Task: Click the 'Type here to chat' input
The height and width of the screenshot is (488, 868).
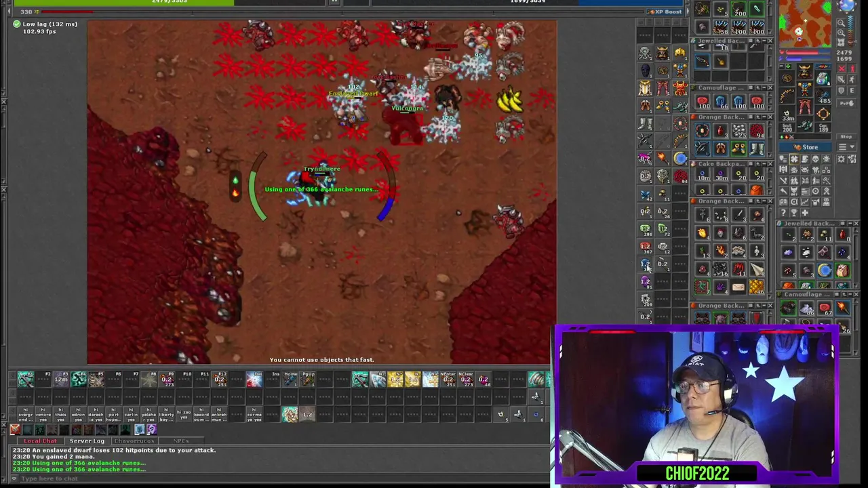Action: [x=285, y=479]
